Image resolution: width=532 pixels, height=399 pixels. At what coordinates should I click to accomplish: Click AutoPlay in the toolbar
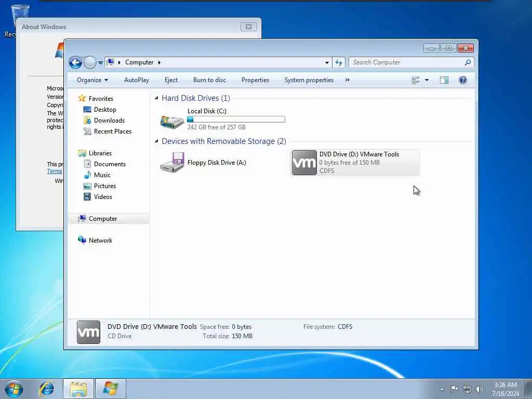pos(137,80)
